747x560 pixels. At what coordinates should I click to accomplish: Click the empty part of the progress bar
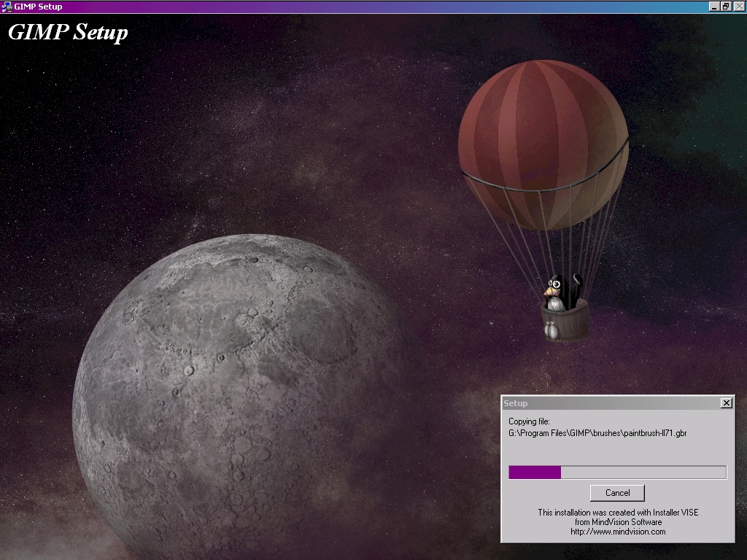pyautogui.click(x=642, y=472)
